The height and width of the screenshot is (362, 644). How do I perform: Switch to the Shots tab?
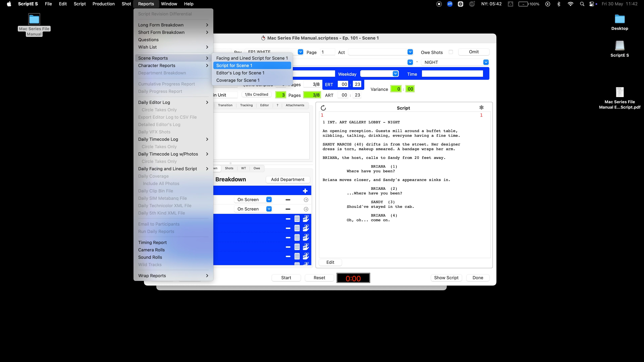tap(229, 168)
